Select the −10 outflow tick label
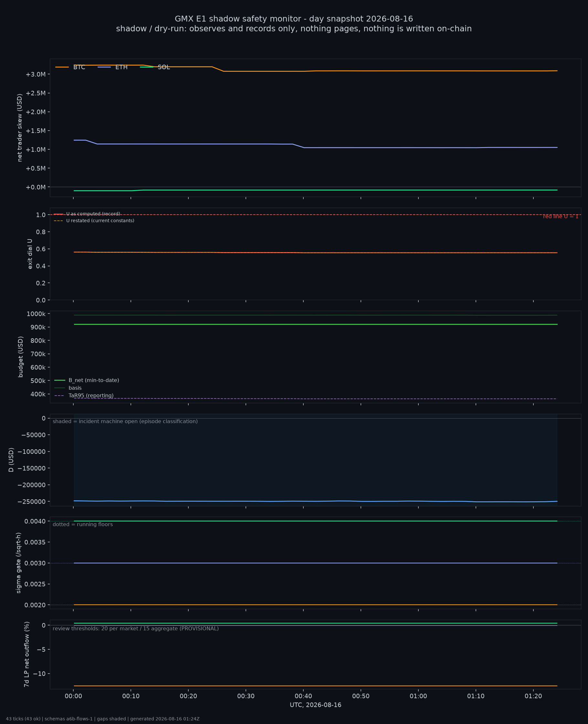The height and width of the screenshot is (724, 588). click(x=39, y=674)
